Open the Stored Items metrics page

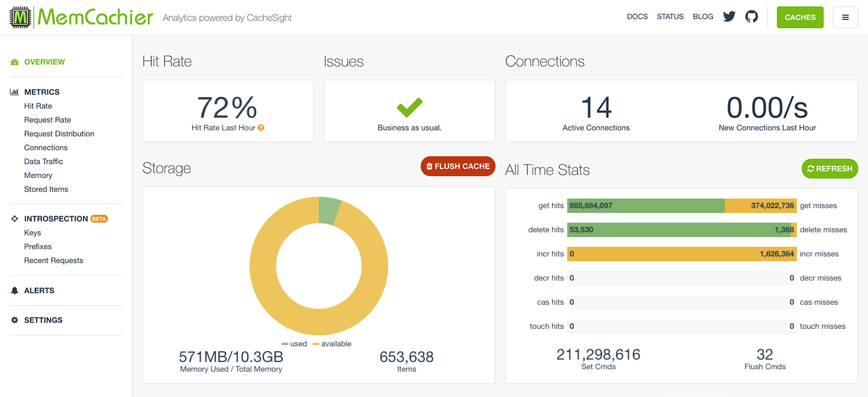pyautogui.click(x=46, y=189)
